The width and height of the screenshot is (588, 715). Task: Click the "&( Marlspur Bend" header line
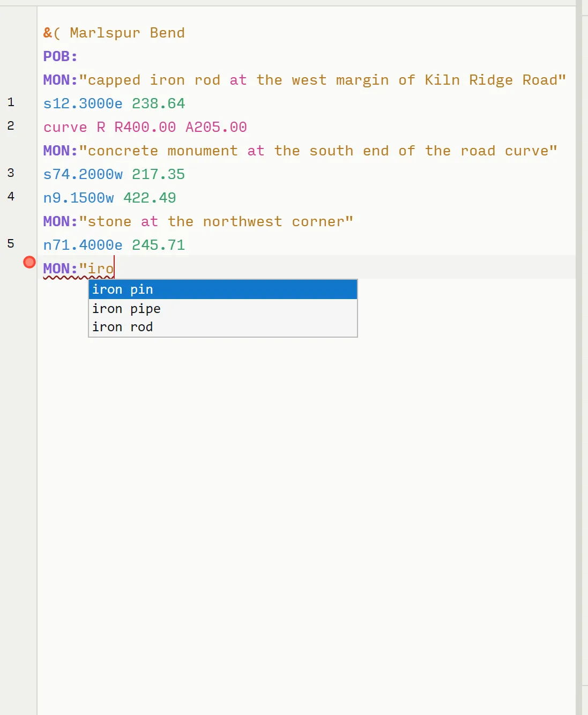pyautogui.click(x=114, y=33)
